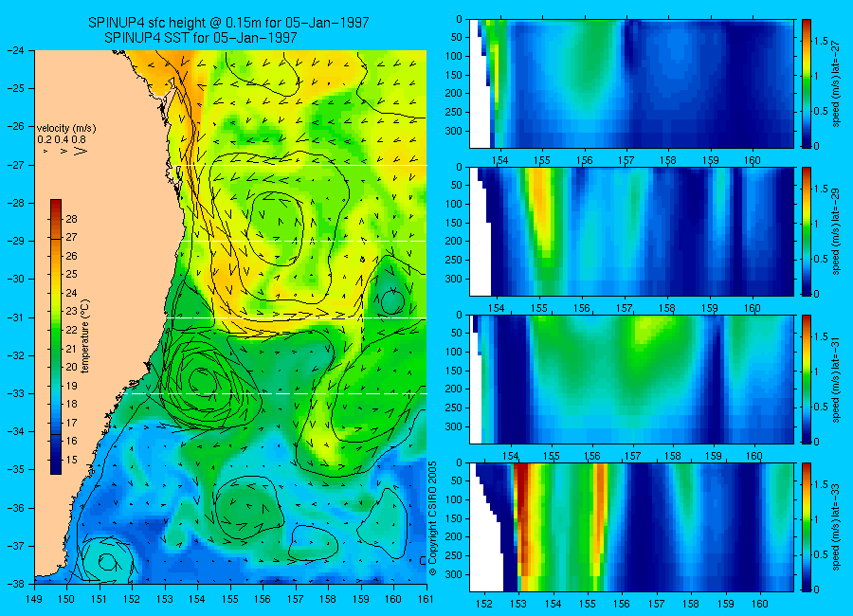The width and height of the screenshot is (853, 616).
Task: Select the 'speed (m/s) lat=-33' label
Action: [837, 527]
